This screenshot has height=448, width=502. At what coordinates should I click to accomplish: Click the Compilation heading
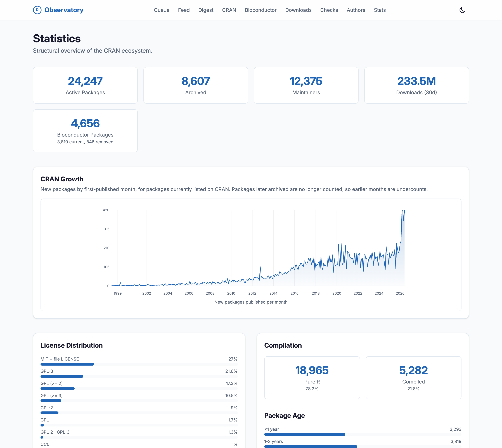(x=283, y=345)
